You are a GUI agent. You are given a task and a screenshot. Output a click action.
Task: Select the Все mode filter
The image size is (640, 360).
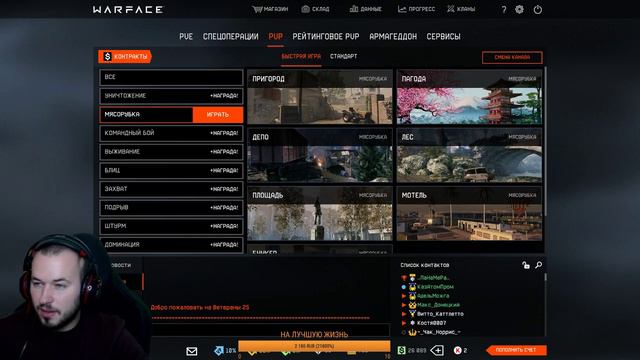171,77
